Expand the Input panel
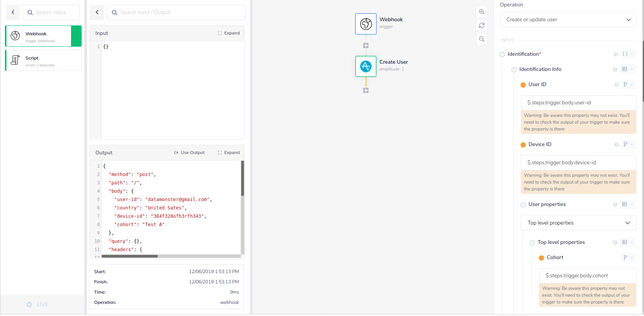 point(229,33)
